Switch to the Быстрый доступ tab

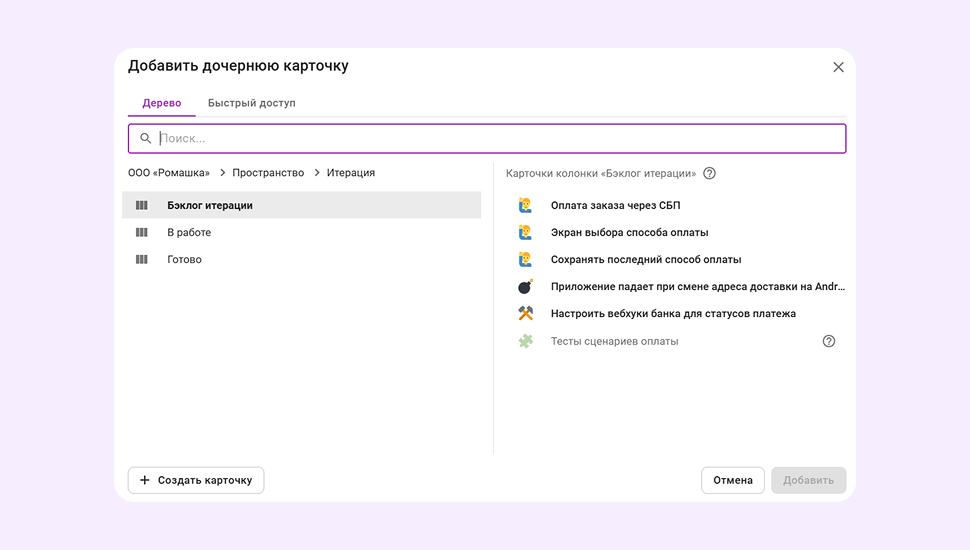pos(251,103)
